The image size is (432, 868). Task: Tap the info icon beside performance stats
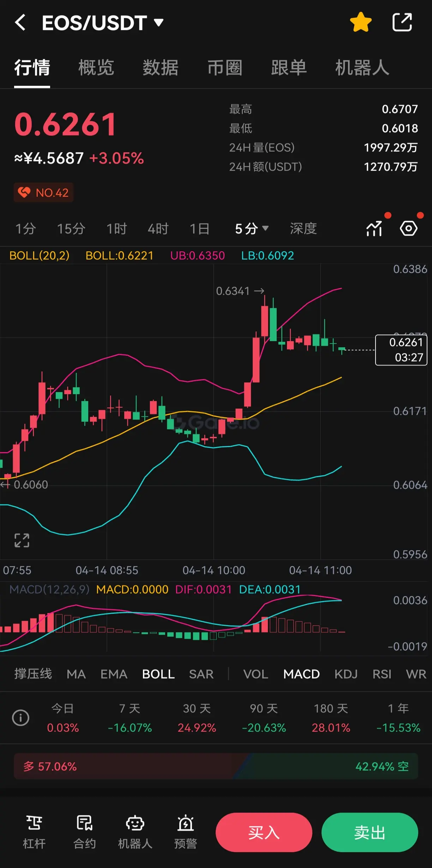[x=20, y=718]
